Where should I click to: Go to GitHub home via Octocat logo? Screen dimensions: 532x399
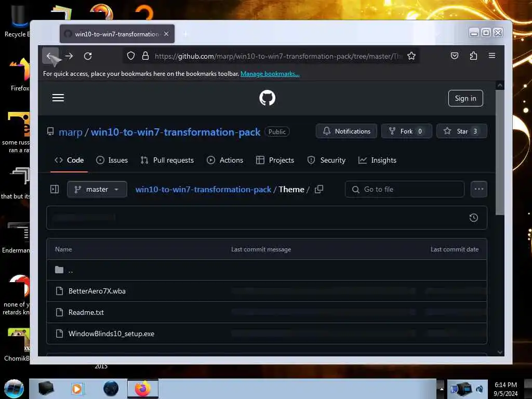pyautogui.click(x=267, y=98)
